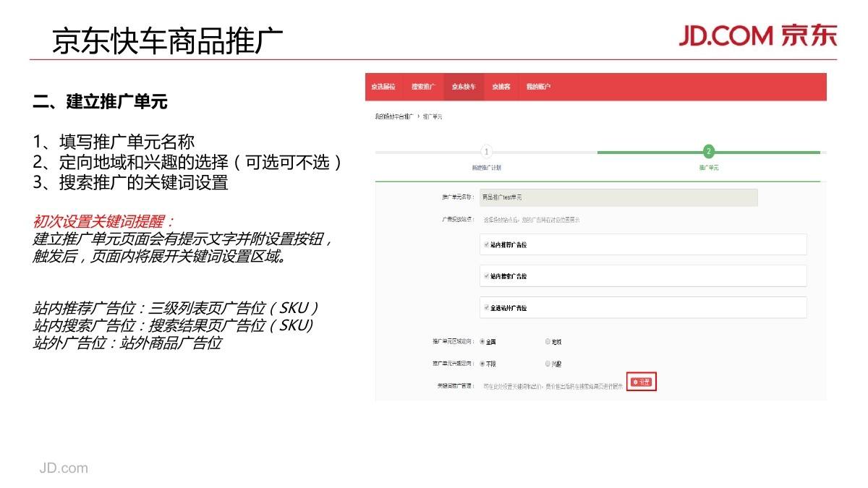Click the JD.COM 京东 logo

pos(757,35)
